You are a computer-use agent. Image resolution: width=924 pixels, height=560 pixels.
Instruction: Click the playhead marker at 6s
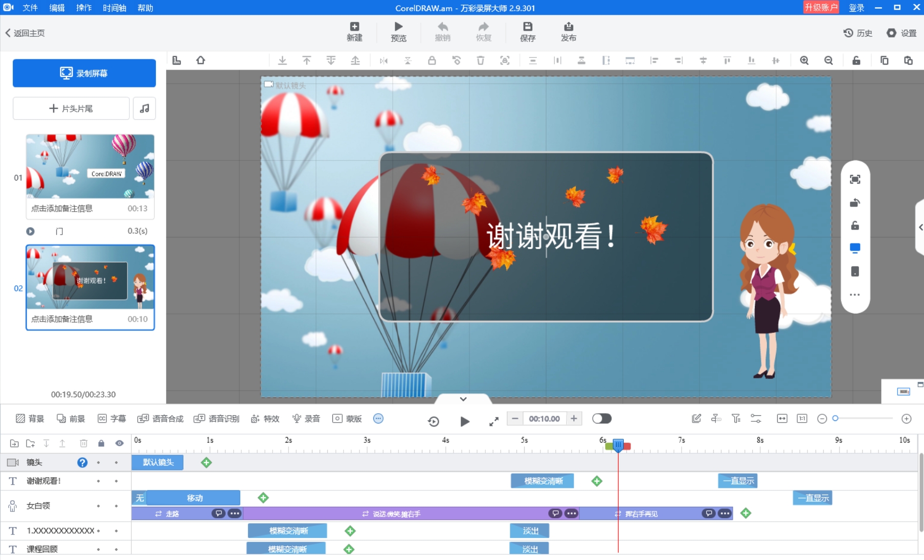pos(618,445)
